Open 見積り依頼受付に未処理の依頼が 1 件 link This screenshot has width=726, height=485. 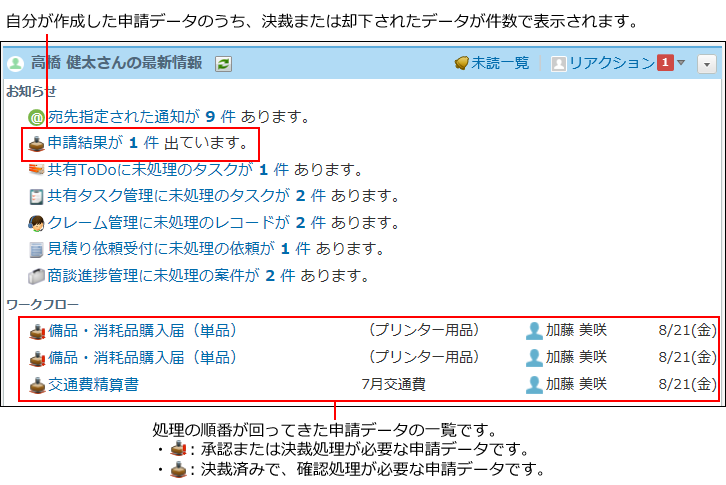pyautogui.click(x=179, y=249)
